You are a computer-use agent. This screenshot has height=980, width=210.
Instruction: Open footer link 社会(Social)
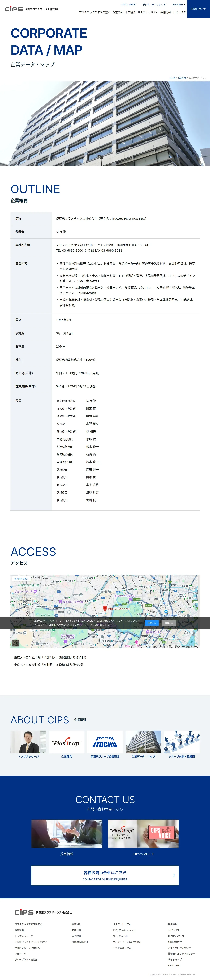[120, 936]
